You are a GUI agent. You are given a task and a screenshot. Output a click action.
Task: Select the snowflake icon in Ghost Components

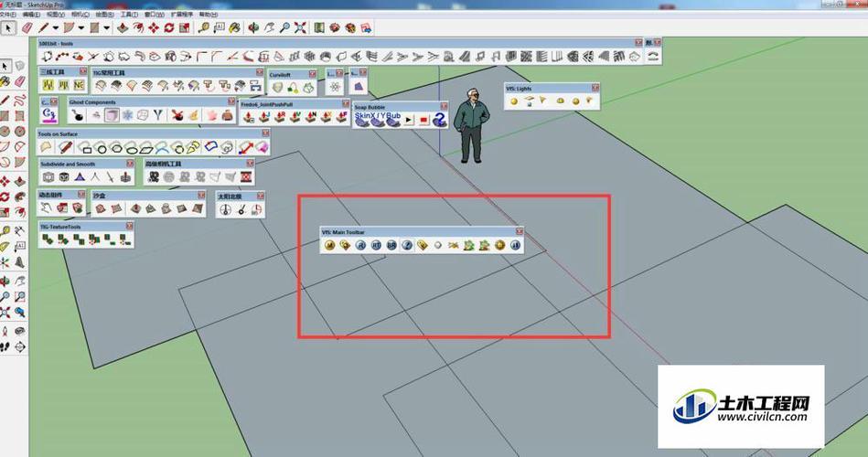127,115
